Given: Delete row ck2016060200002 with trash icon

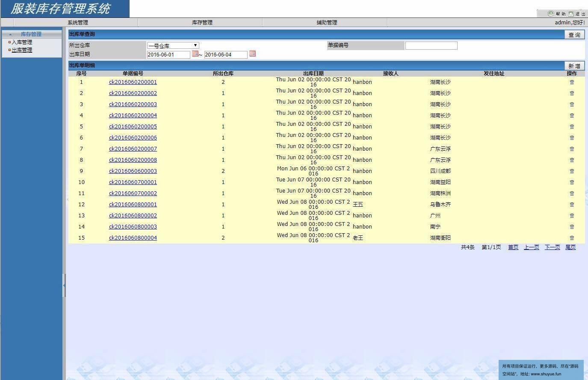Looking at the screenshot, I should coord(572,93).
